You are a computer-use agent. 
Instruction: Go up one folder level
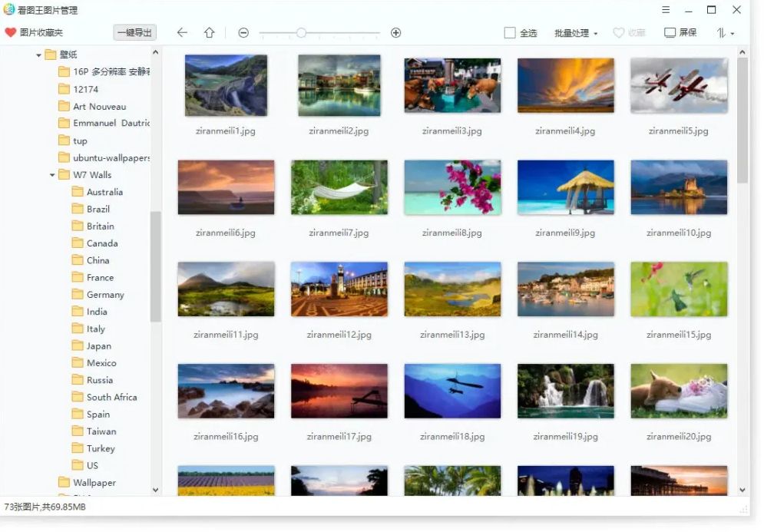pos(209,33)
